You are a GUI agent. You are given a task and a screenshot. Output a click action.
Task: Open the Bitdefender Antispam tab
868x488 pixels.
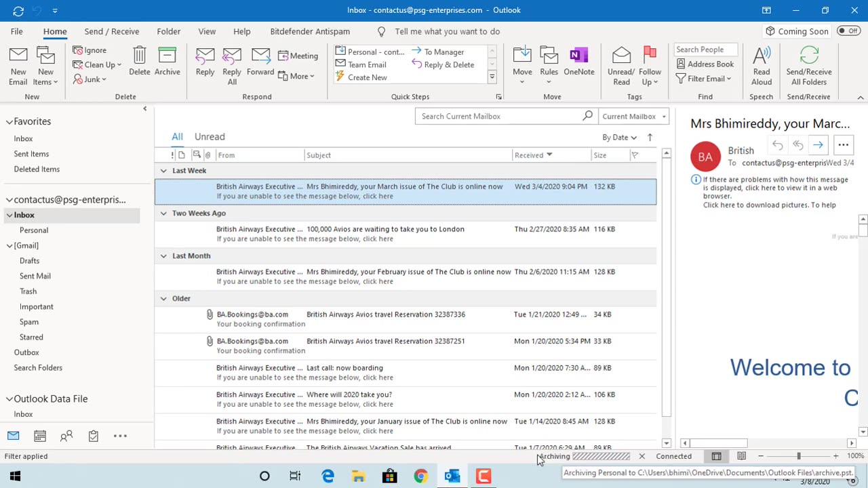[310, 31]
